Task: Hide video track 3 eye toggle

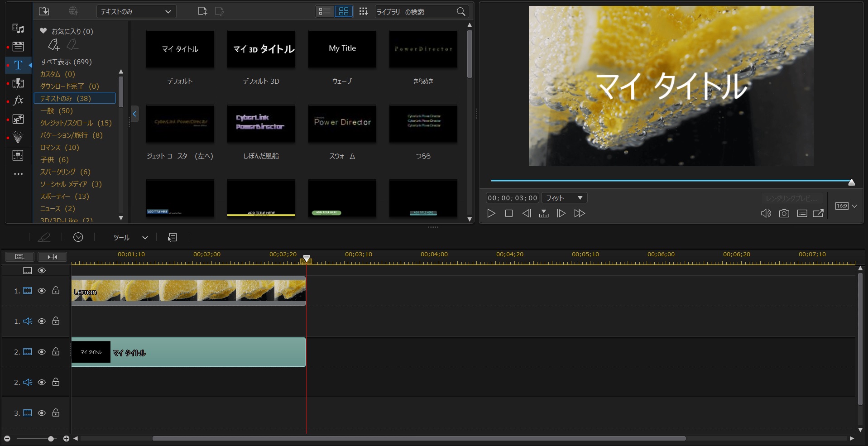Action: (42, 413)
